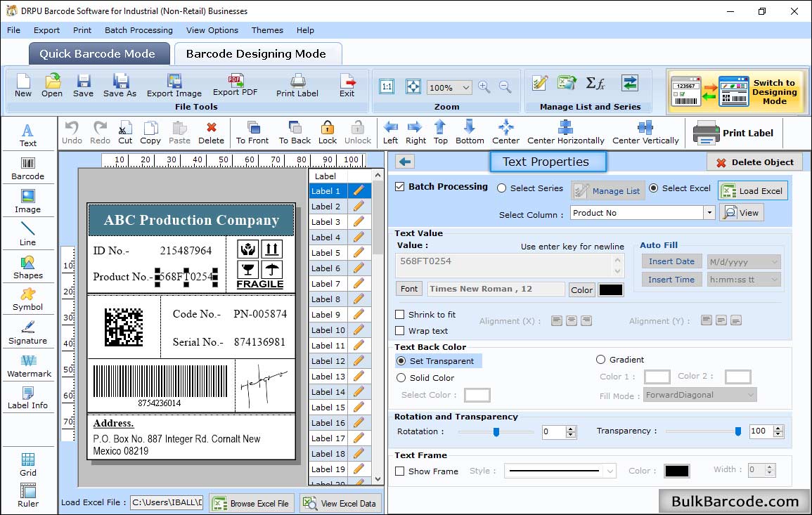The width and height of the screenshot is (812, 515).
Task: Add a Watermark from sidebar
Action: click(x=28, y=366)
